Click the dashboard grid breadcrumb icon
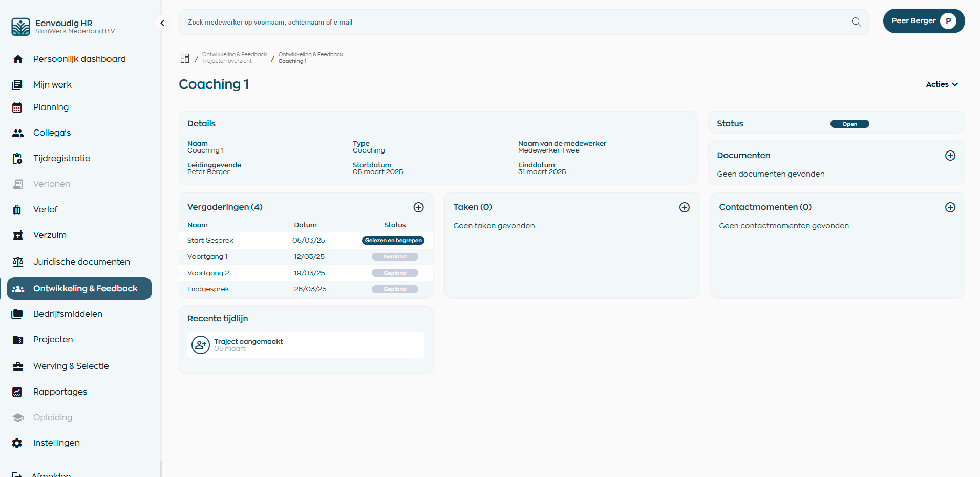Viewport: 980px width, 477px height. (185, 58)
